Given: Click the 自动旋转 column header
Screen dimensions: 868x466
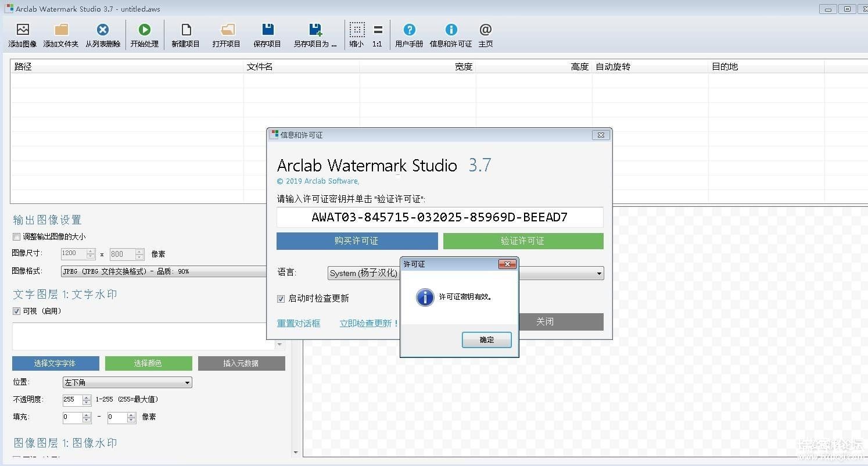Looking at the screenshot, I should pyautogui.click(x=650, y=67).
